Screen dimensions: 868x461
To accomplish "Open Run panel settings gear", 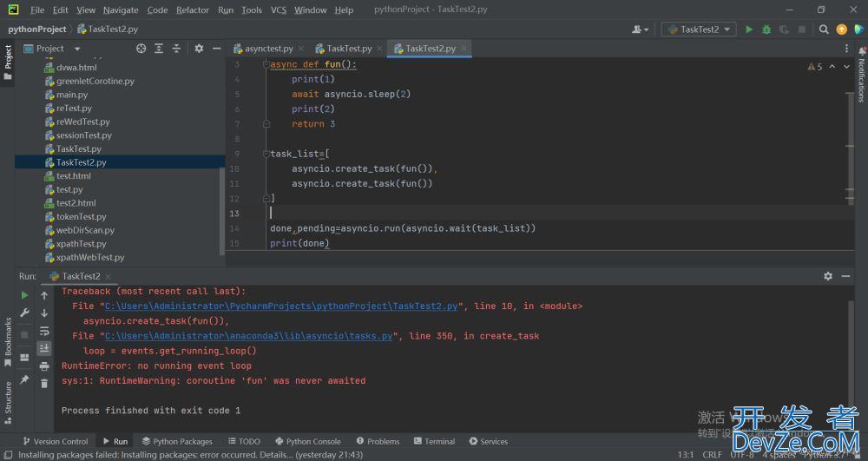I will 828,276.
